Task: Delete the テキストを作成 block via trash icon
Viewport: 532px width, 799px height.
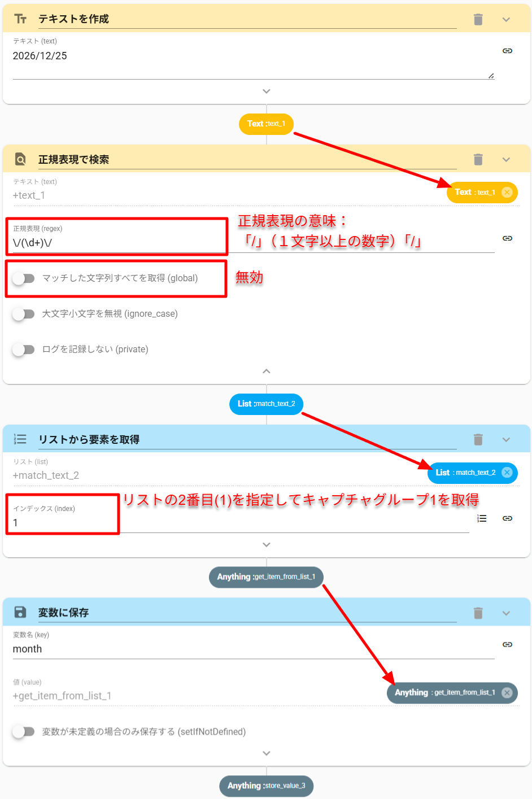Action: (x=478, y=20)
